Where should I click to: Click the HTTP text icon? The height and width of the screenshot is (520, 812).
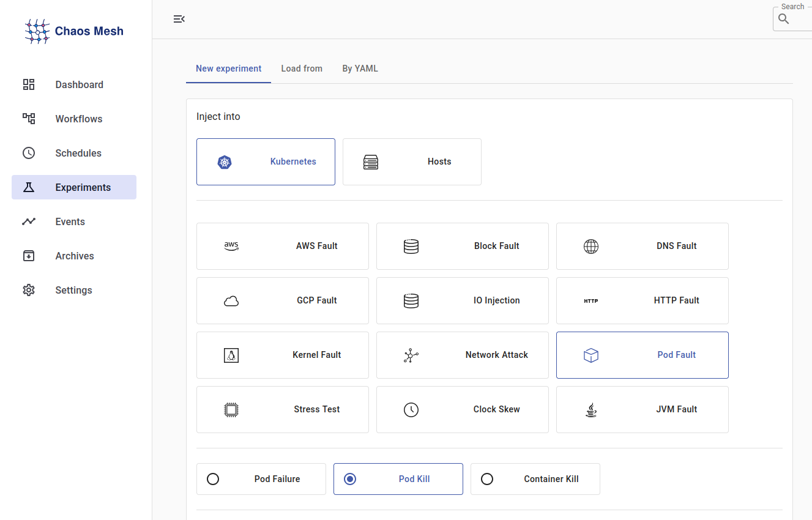591,300
